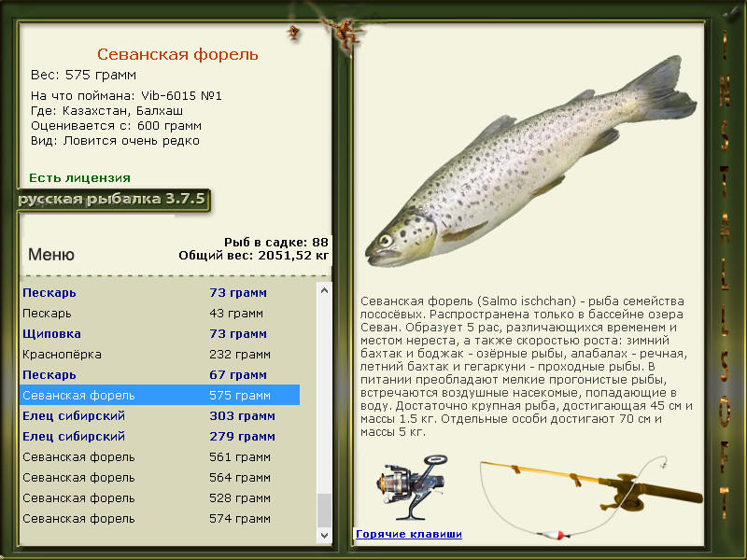This screenshot has height=560, width=747.
Task: Click the Общий вес: 2051,52 кг text
Action: pyautogui.click(x=254, y=255)
